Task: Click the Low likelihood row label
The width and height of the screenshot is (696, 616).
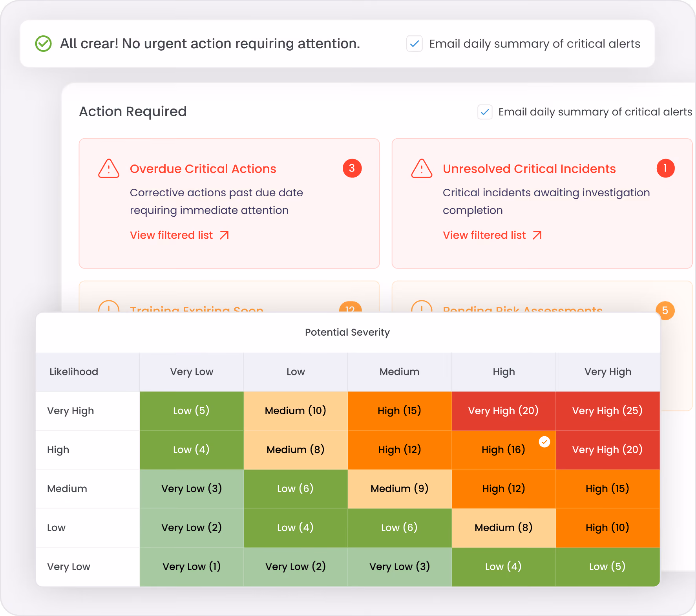Action: click(56, 528)
